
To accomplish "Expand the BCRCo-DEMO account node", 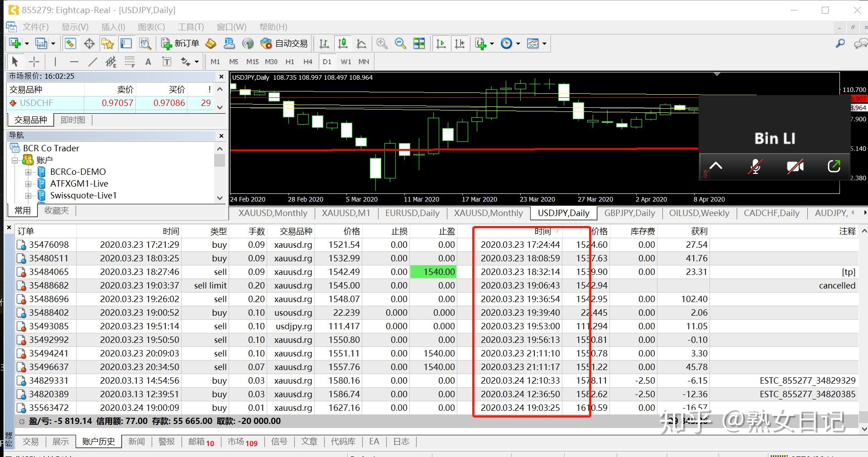I will click(x=29, y=172).
